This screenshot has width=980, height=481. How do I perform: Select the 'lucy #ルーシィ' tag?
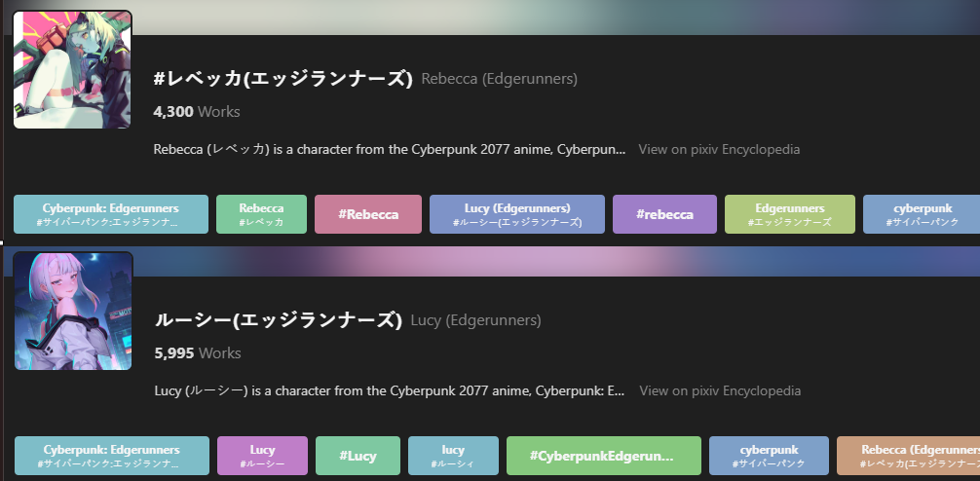click(453, 456)
